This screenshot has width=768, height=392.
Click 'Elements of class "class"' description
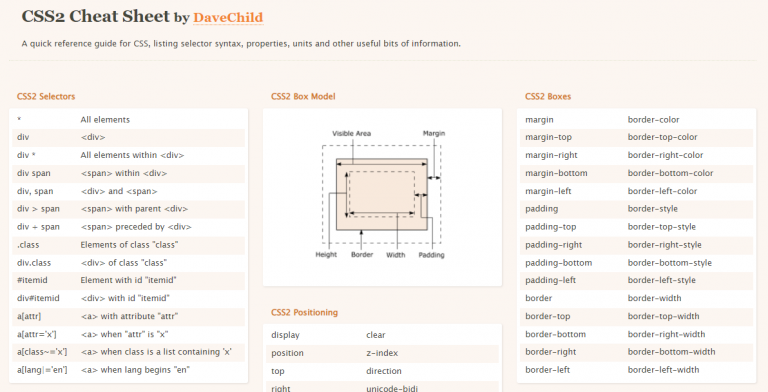click(x=129, y=245)
